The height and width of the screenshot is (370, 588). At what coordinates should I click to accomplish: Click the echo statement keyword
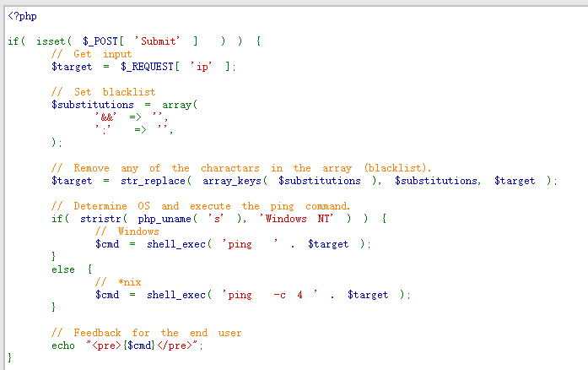(x=62, y=346)
